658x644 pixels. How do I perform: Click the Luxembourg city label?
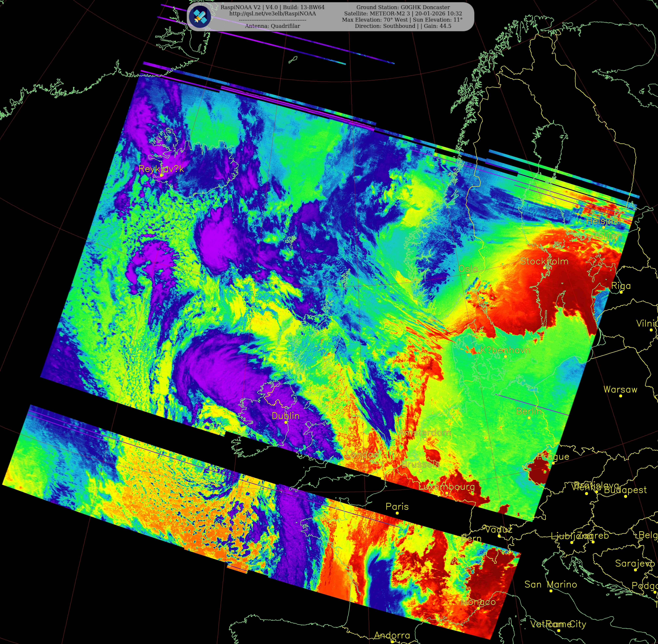point(446,487)
